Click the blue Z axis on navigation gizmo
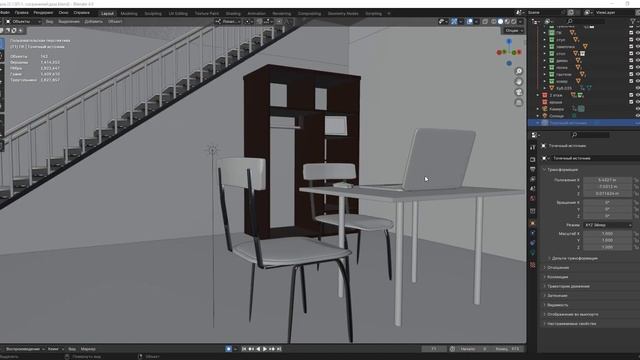640x360 pixels. pyautogui.click(x=509, y=42)
